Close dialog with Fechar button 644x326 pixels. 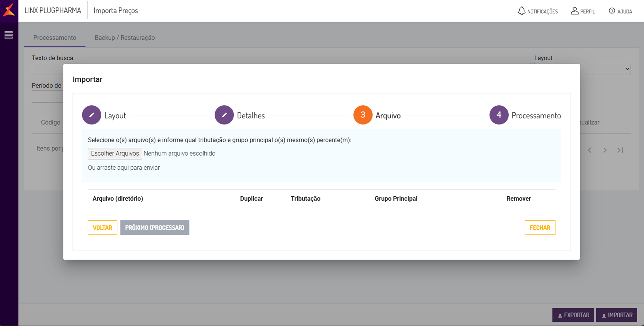click(540, 227)
